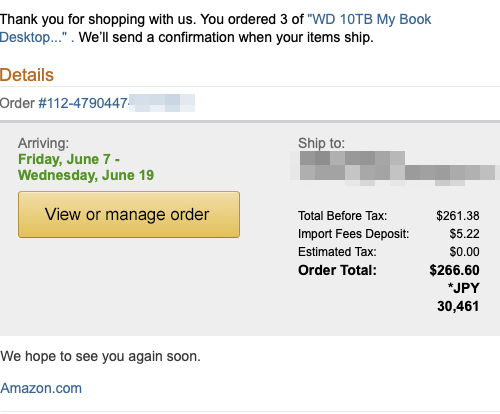This screenshot has width=500, height=414.
Task: Click the "Order Total:" bold label
Action: [x=337, y=270]
